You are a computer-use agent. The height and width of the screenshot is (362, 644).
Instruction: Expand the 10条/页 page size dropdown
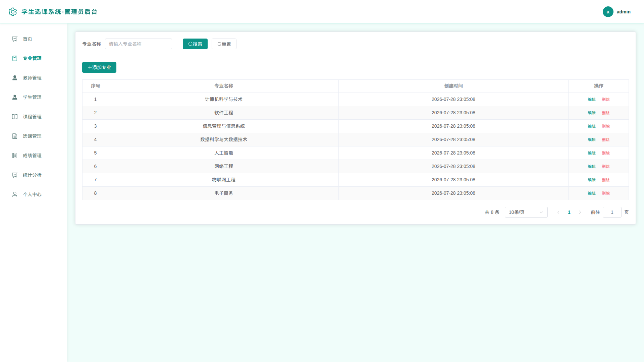[x=526, y=212]
